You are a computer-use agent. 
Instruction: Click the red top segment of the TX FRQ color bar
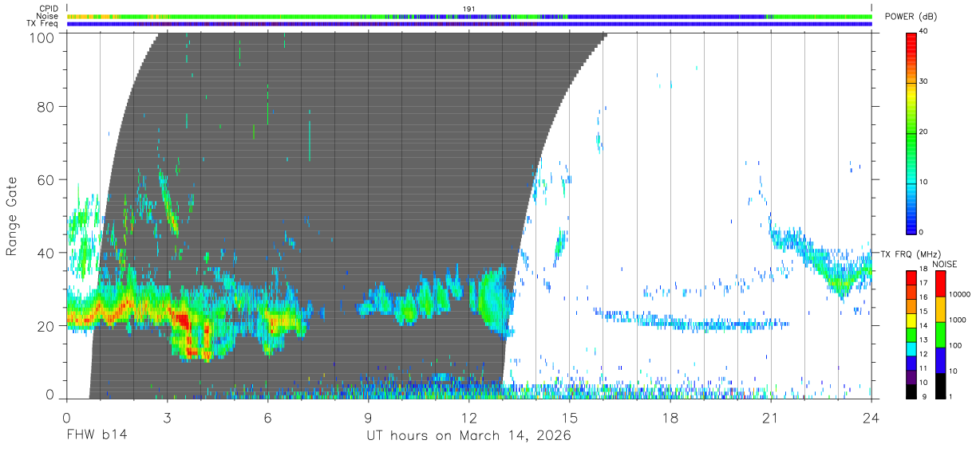911,277
